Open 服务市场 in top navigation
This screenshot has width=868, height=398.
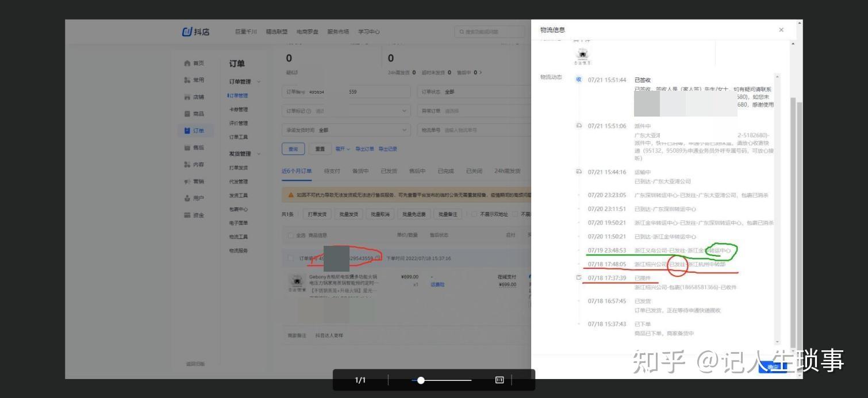338,32
